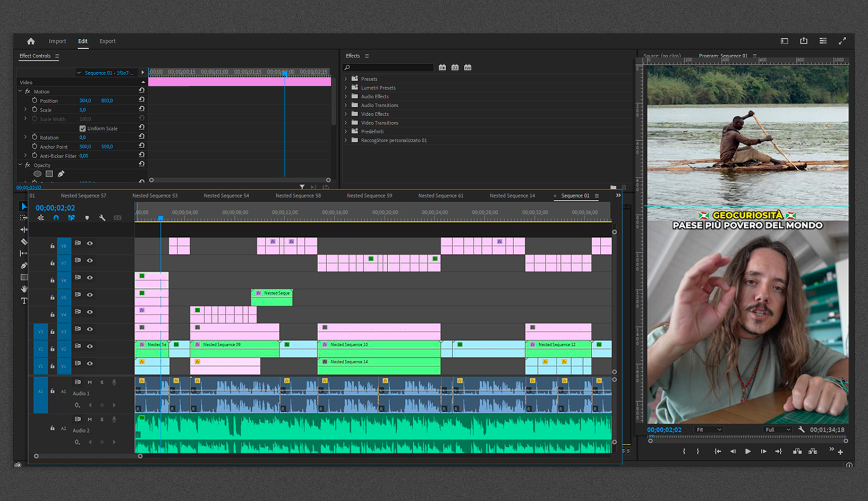Select the Pen tool in the timeline toolbar

click(x=24, y=265)
